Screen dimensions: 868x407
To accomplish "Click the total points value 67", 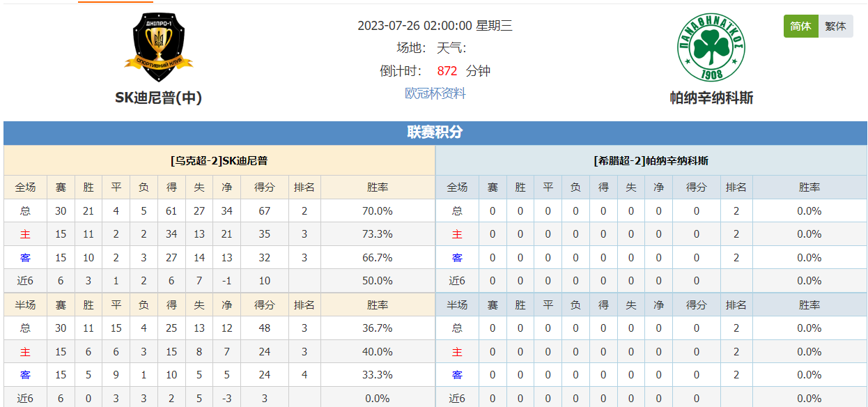I will point(265,211).
